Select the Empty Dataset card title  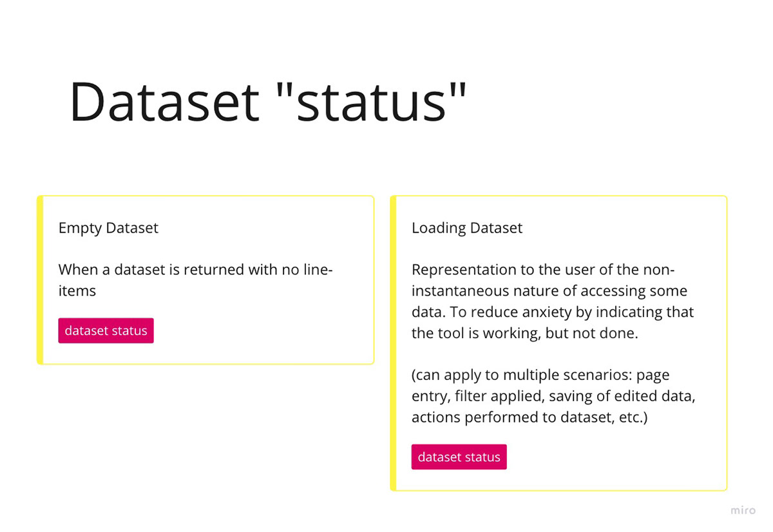point(108,228)
